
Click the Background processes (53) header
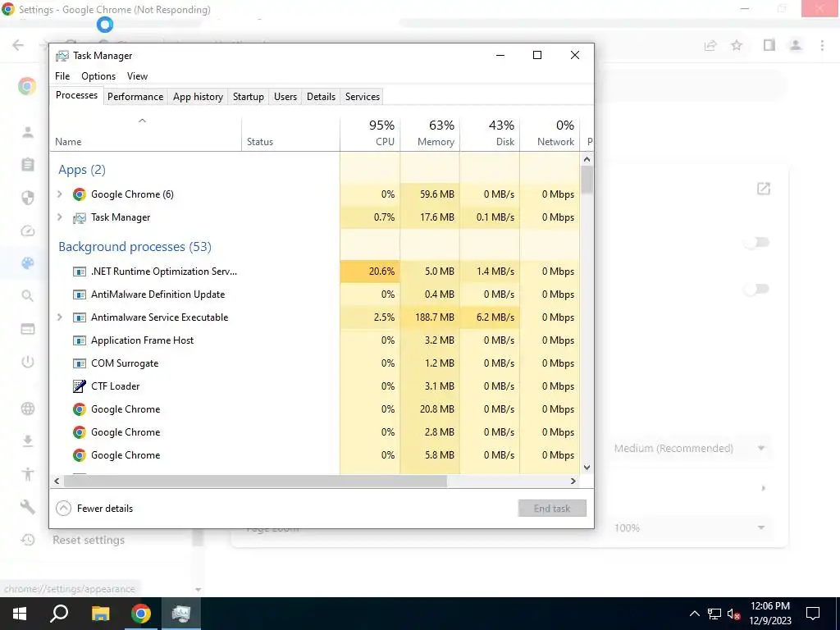point(135,247)
